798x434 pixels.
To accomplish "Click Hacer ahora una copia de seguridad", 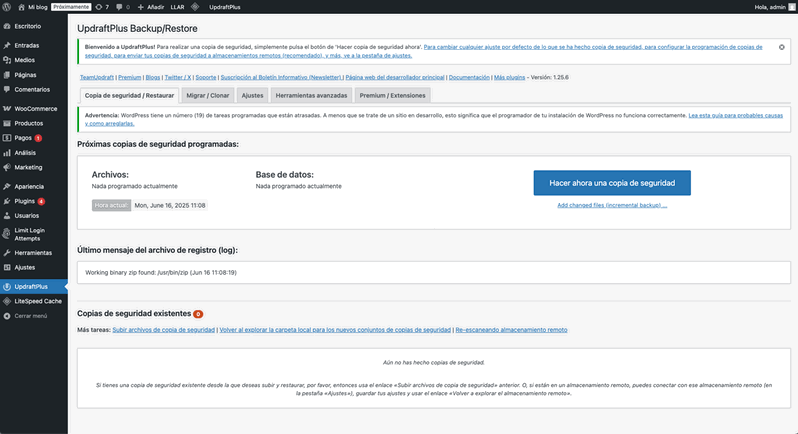I will 612,183.
